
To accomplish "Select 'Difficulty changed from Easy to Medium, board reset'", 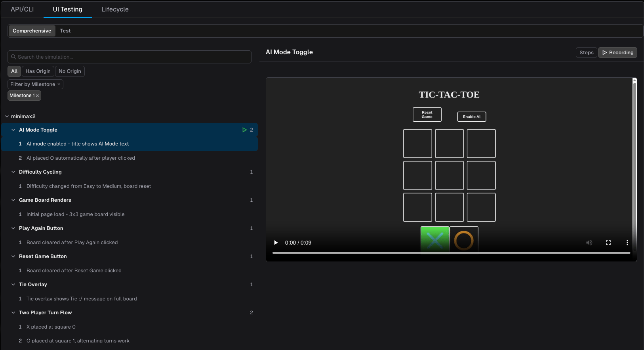I will point(130,186).
